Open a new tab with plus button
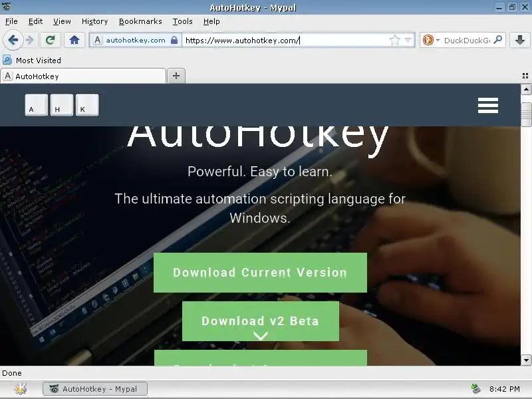 click(x=176, y=76)
